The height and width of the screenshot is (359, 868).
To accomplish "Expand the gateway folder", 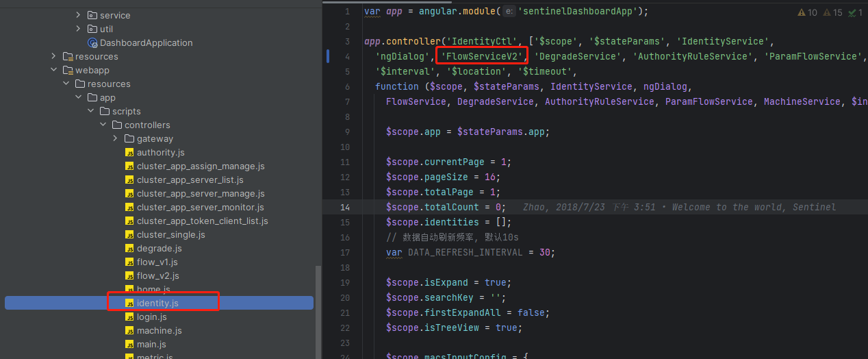I will (115, 138).
